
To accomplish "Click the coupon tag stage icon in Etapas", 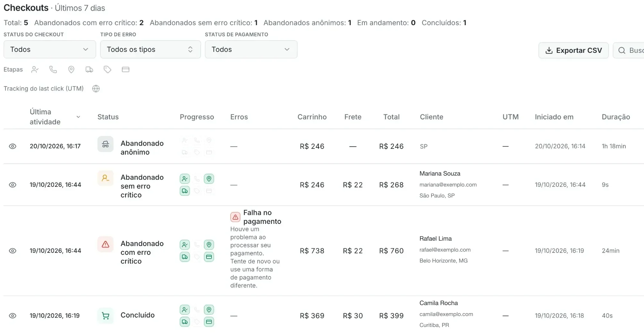I will (108, 70).
